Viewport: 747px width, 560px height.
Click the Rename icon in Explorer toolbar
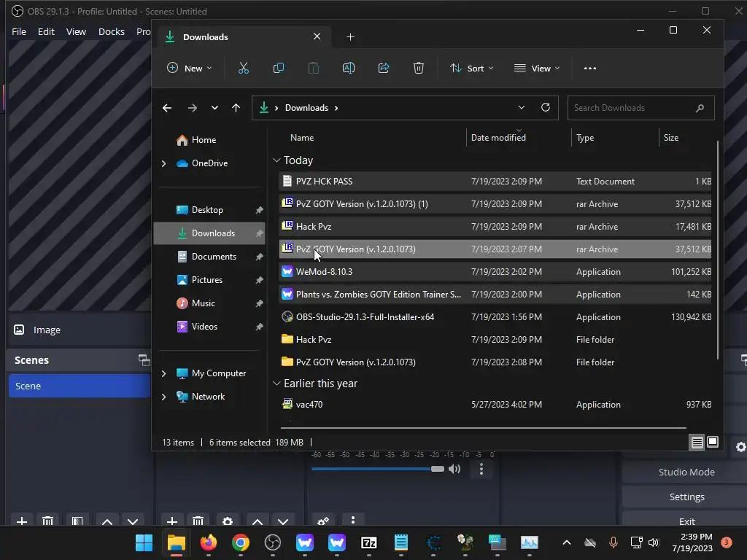(x=348, y=68)
